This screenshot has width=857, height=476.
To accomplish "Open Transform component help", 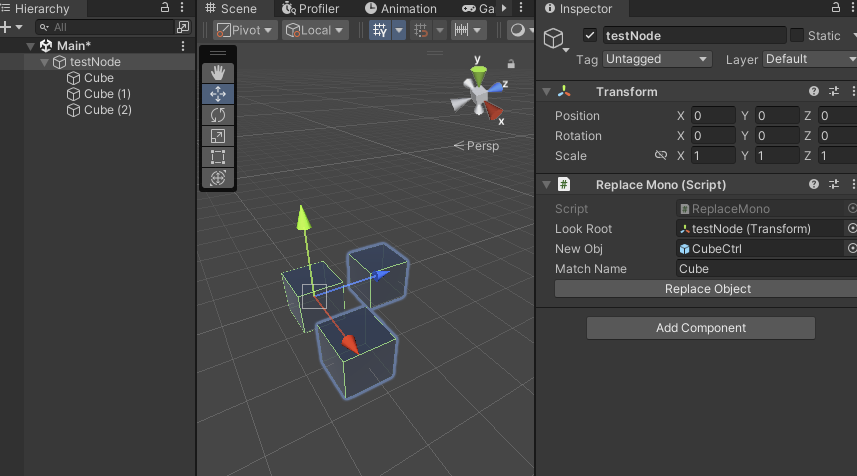I will coord(814,91).
